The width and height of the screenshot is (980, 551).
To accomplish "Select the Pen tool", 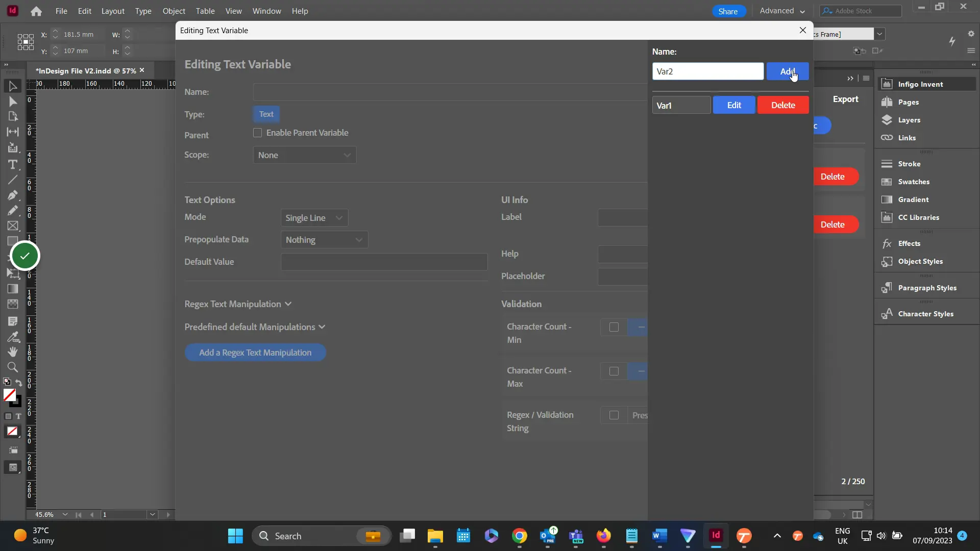I will coord(13,195).
